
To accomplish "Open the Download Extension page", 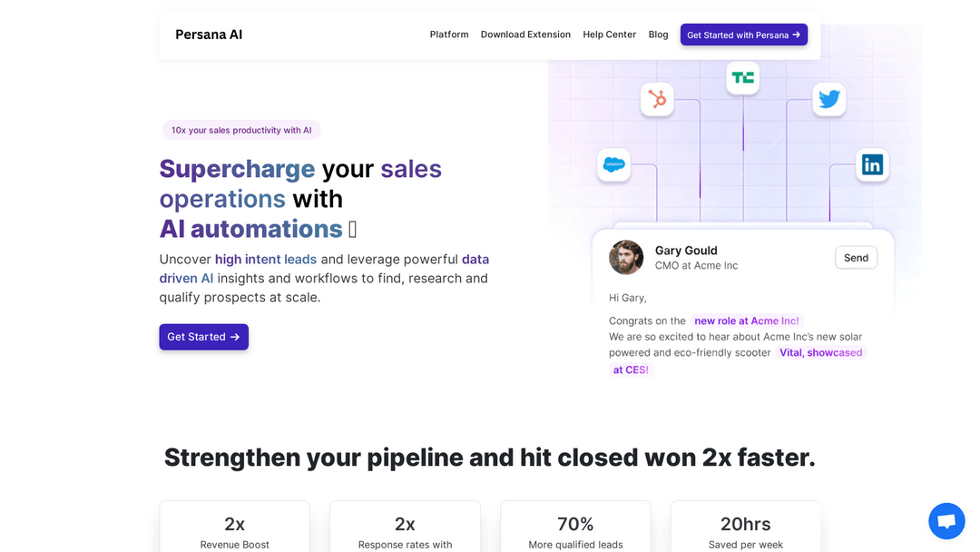I will 525,34.
